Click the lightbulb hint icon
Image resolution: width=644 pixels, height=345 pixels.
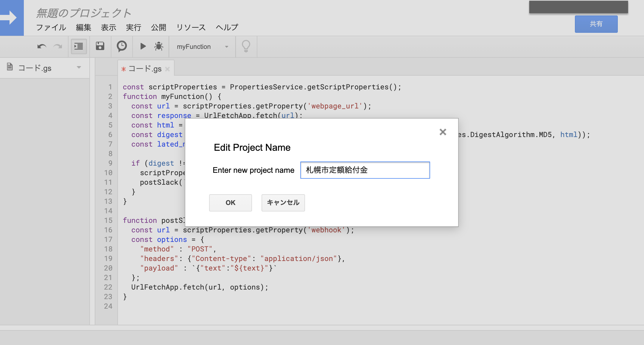coord(246,46)
